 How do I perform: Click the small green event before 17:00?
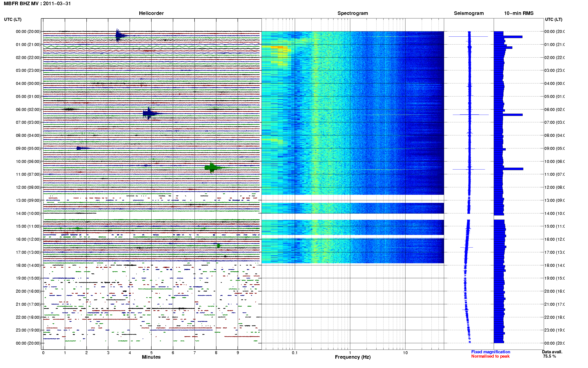(219, 246)
